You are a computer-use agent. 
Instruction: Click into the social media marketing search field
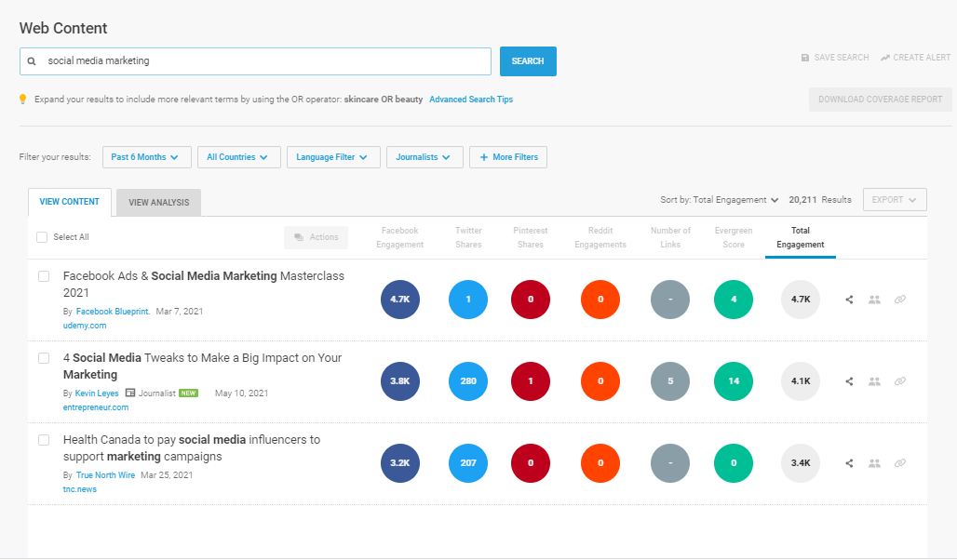pos(265,61)
